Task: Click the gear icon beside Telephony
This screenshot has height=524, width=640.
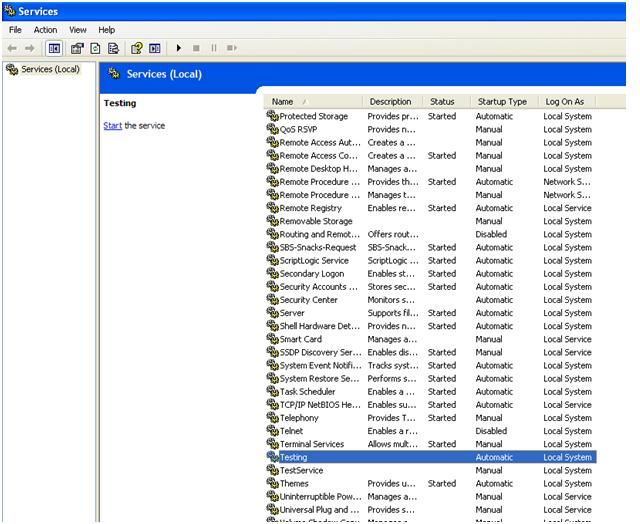Action: pos(272,417)
